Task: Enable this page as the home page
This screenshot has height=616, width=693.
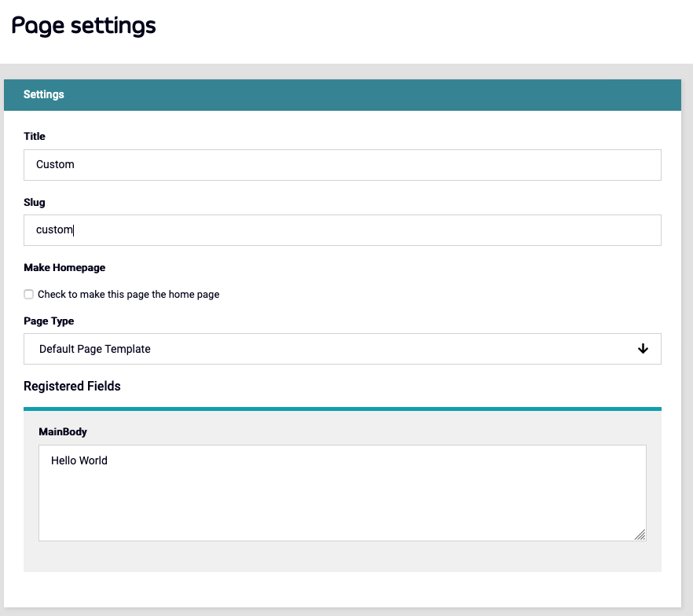Action: coord(28,294)
